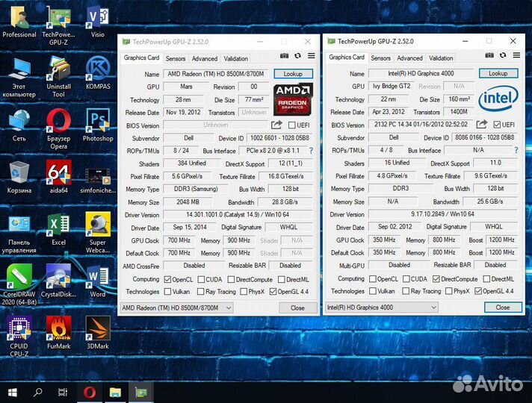Open the Visio desktop shortcut
The image size is (532, 403).
click(98, 22)
